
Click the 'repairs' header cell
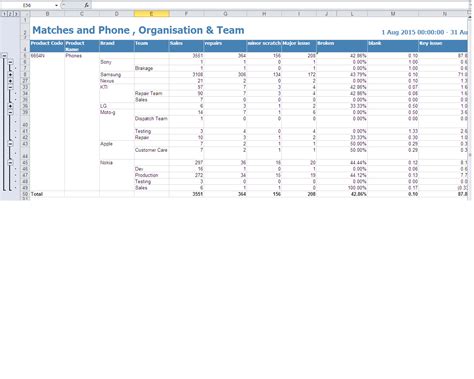tap(225, 46)
